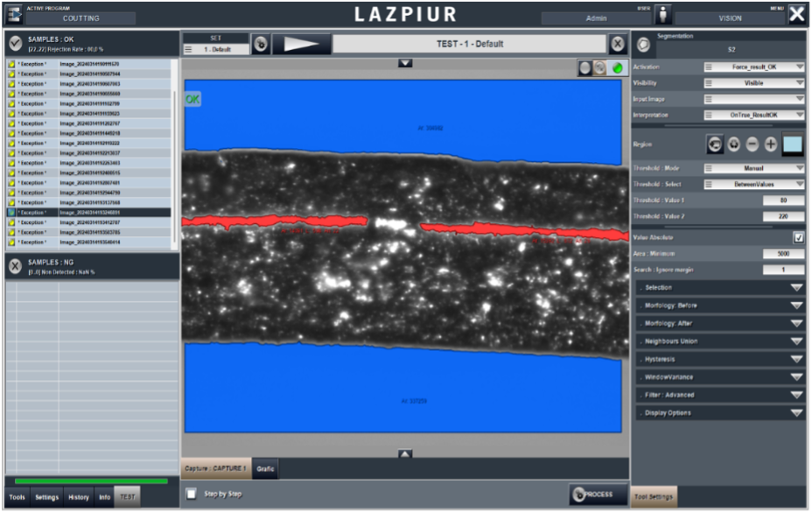Click the TEST - 1 - Default title bar
Viewport: 812px width, 513px height.
[x=469, y=44]
